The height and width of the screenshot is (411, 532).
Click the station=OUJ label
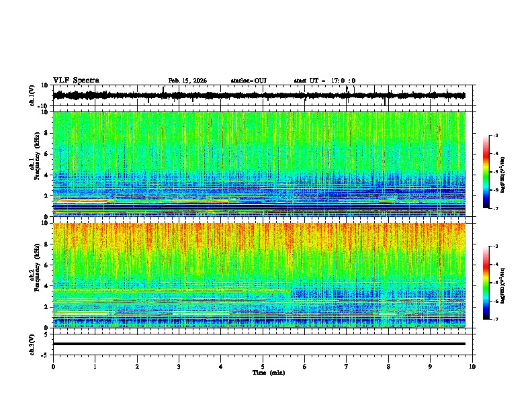point(249,81)
